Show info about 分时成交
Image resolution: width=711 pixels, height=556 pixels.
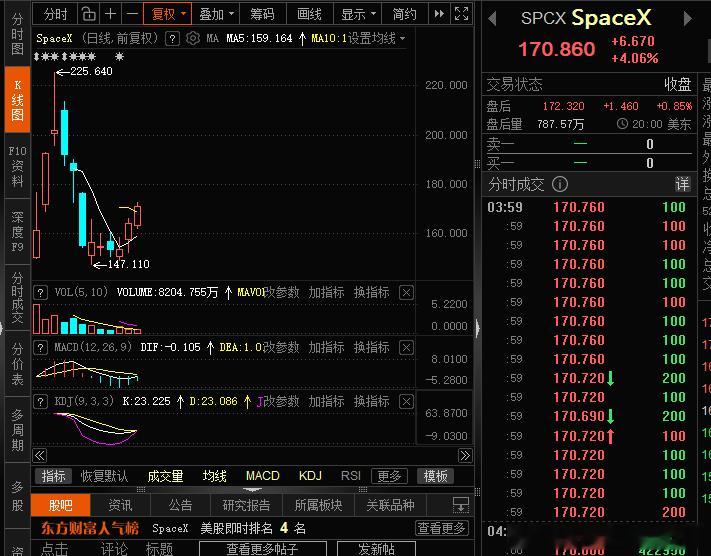click(560, 184)
